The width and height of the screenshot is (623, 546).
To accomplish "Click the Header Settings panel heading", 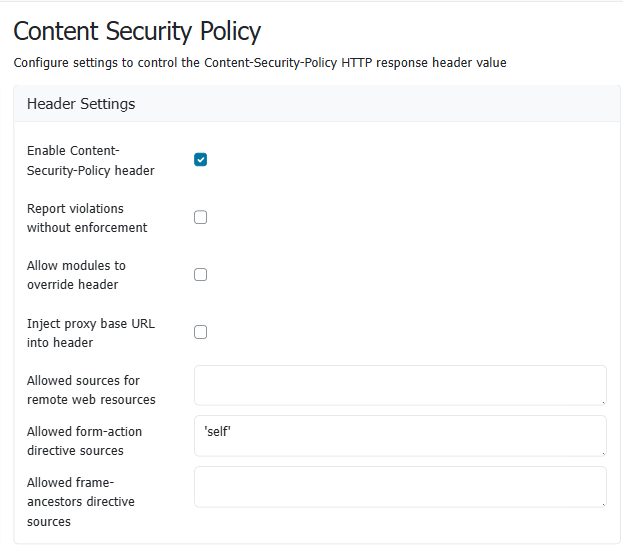I will (x=81, y=104).
